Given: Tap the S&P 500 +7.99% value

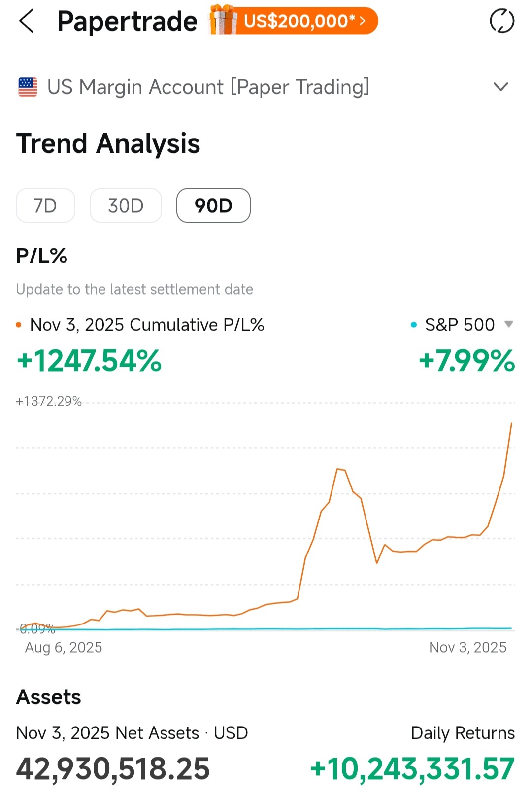Looking at the screenshot, I should (x=466, y=361).
